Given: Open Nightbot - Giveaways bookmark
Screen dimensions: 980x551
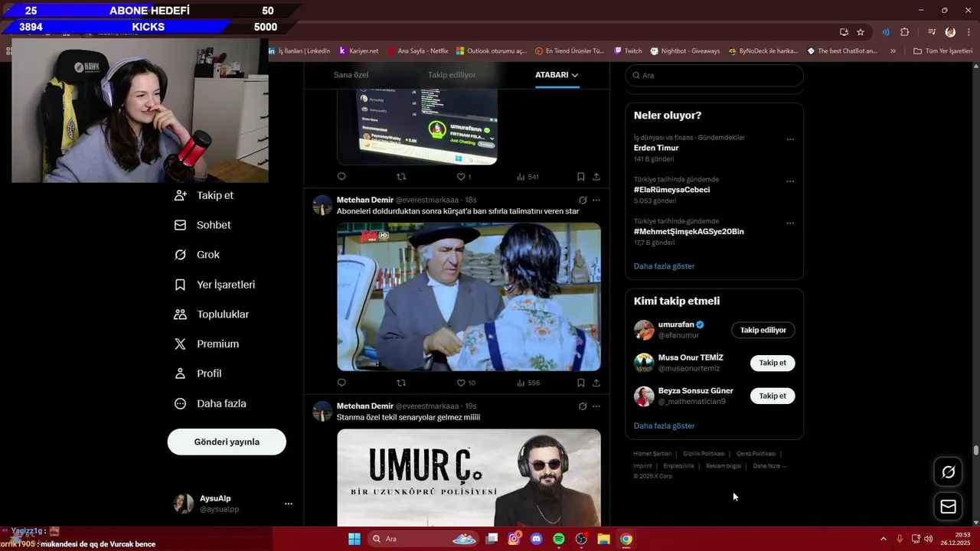Looking at the screenshot, I should click(685, 51).
